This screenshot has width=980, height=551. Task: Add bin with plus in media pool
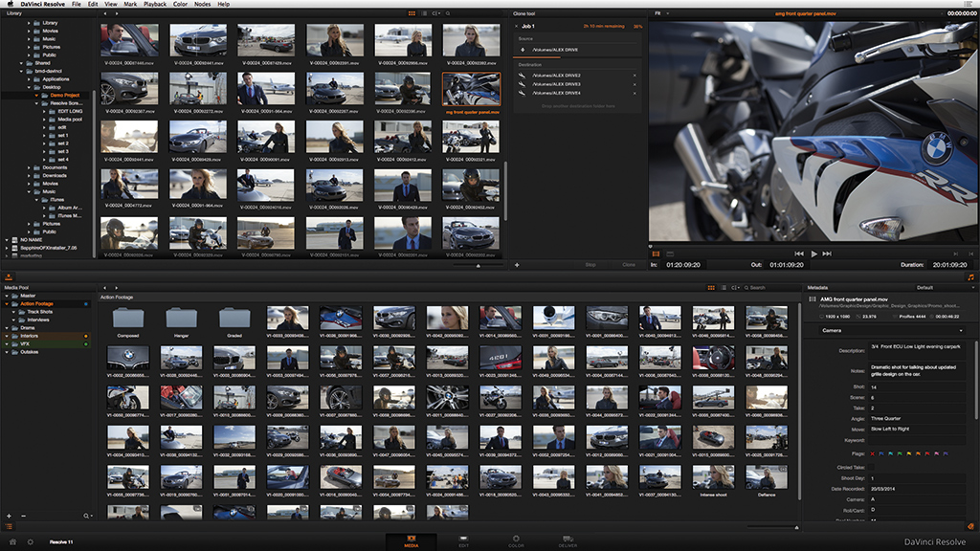(9, 516)
